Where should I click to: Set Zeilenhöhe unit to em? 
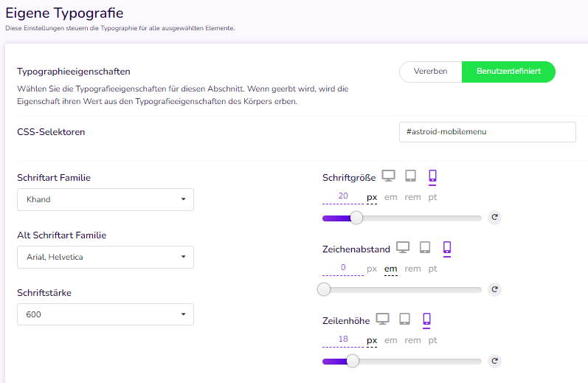(x=391, y=341)
